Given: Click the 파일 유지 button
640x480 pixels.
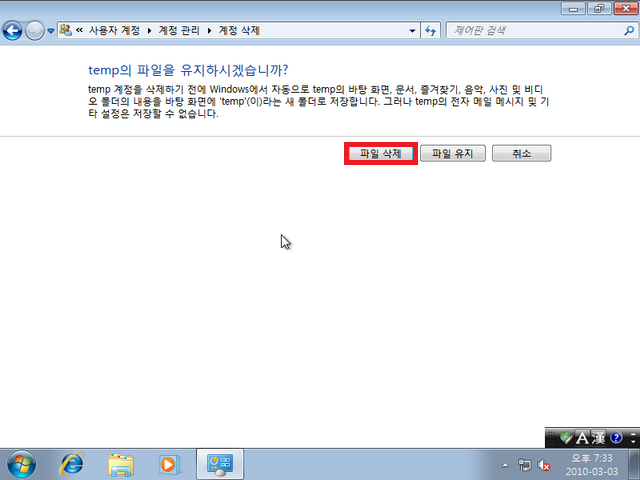Looking at the screenshot, I should pyautogui.click(x=453, y=153).
